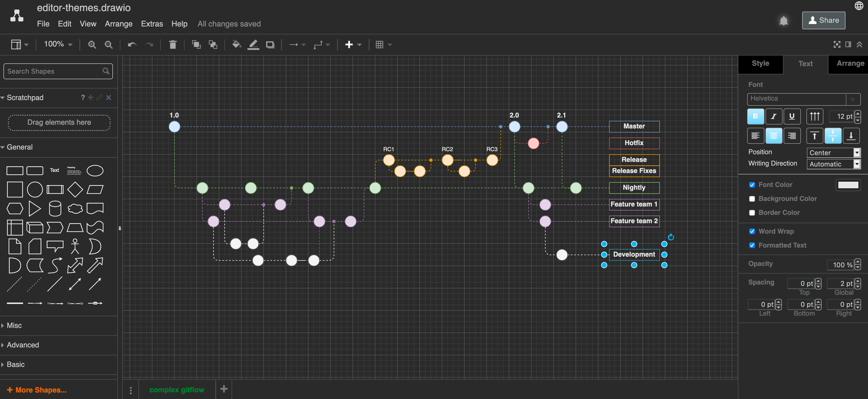Switch to the Arrange tab
The width and height of the screenshot is (868, 399).
[x=851, y=63]
